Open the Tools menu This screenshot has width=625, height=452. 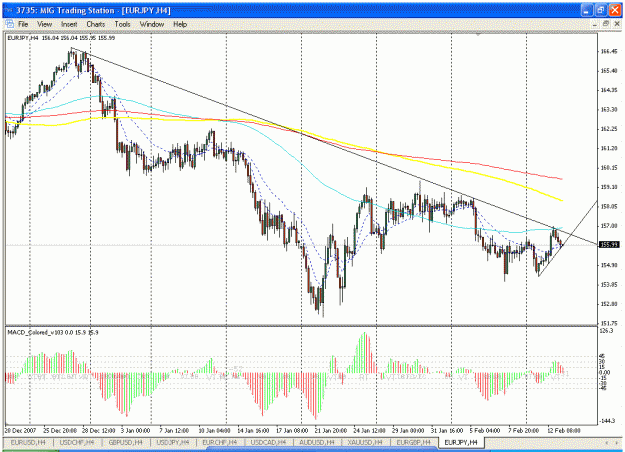[x=122, y=24]
